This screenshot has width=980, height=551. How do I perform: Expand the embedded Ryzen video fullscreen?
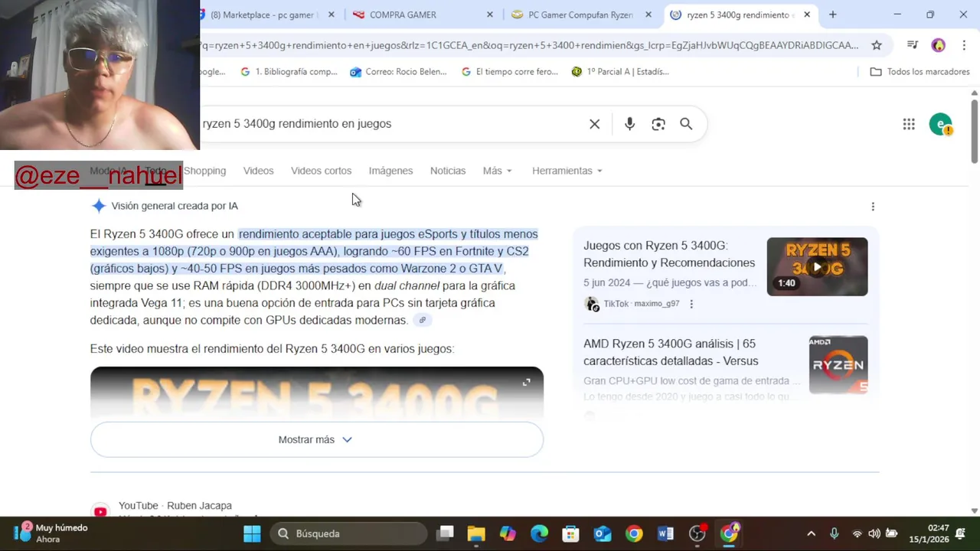point(526,382)
